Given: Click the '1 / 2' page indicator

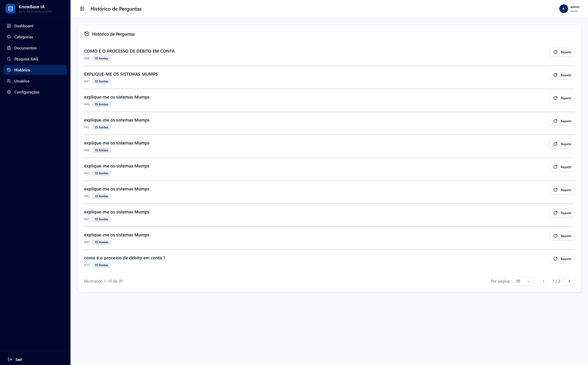Looking at the screenshot, I should (556, 281).
